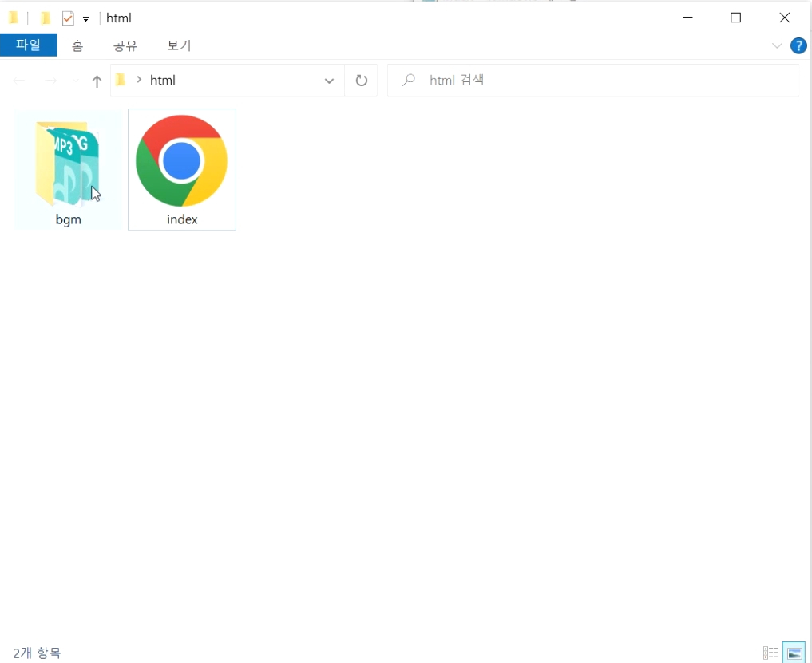Go up one folder level
Image resolution: width=812 pixels, height=663 pixels.
[97, 81]
